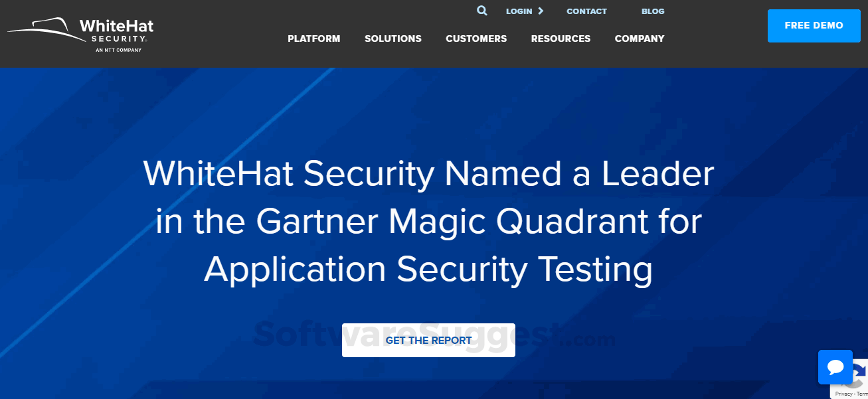Click the search magnifier icon

(x=482, y=11)
